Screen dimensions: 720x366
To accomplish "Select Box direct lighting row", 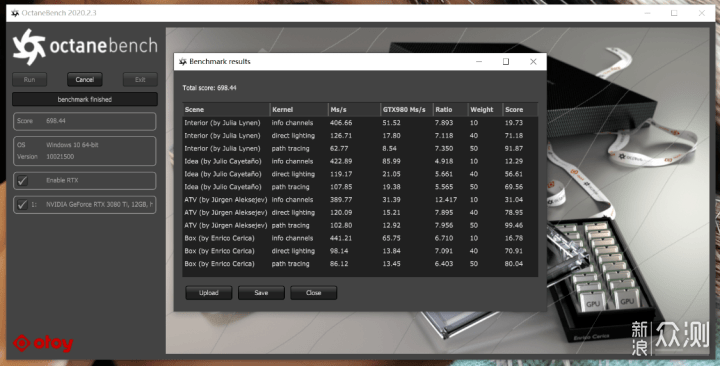I will pyautogui.click(x=360, y=251).
